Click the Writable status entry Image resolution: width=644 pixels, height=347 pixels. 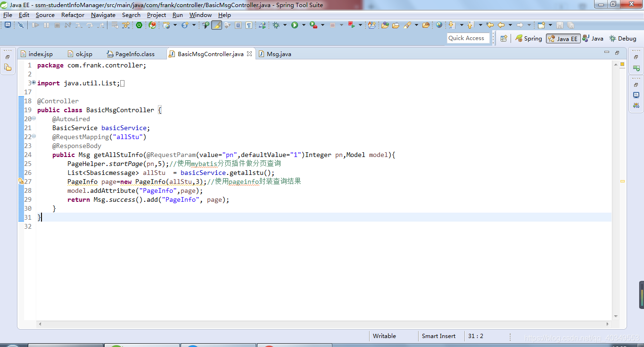384,336
